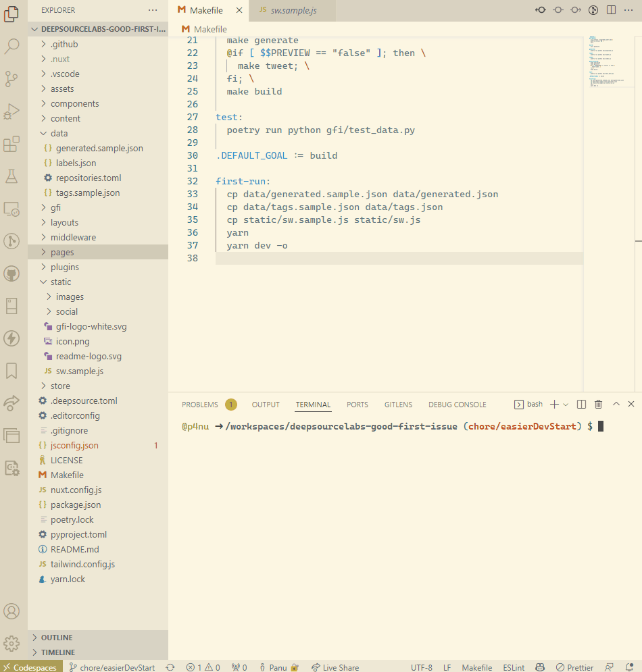This screenshot has height=672, width=642.
Task: Change UTF-8 encoding in status bar
Action: point(422,667)
